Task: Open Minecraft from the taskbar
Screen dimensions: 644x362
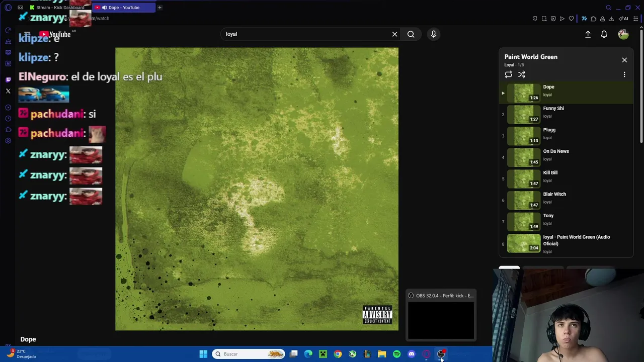Action: click(323, 354)
